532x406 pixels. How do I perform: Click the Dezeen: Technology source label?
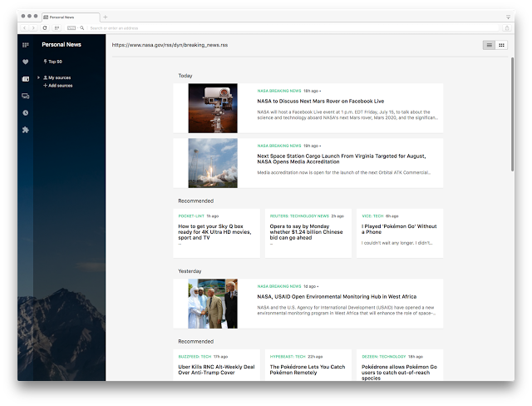383,356
